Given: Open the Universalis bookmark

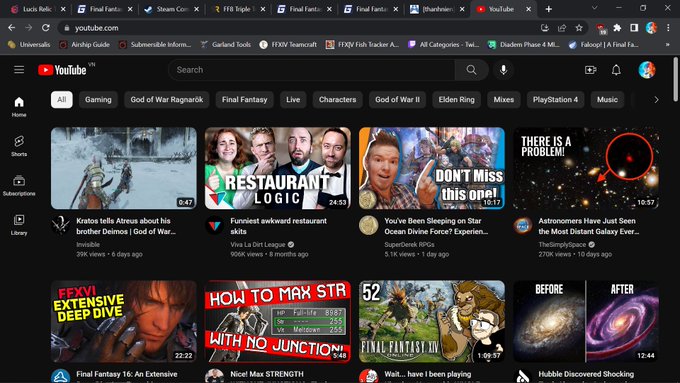Looking at the screenshot, I should coord(29,44).
